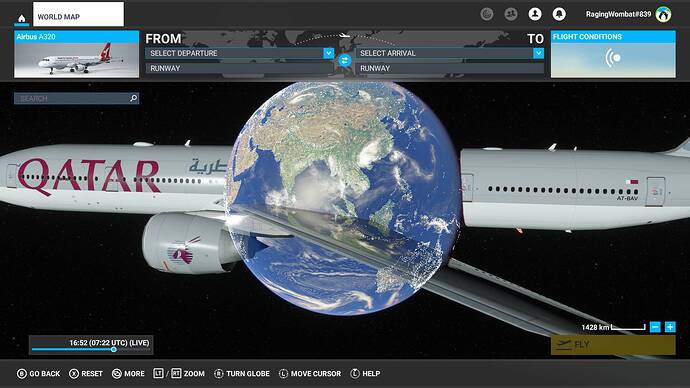The width and height of the screenshot is (690, 388).
Task: Open the notifications bell icon
Action: 559,14
